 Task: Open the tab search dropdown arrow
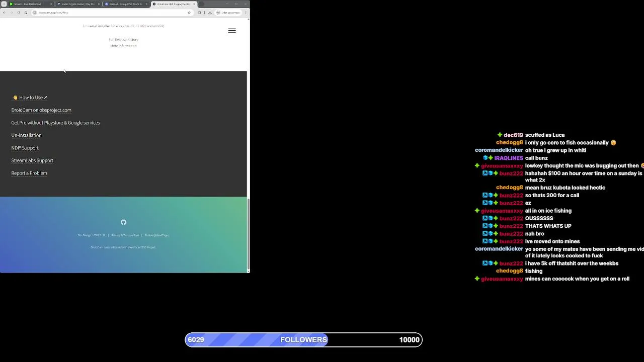4,4
